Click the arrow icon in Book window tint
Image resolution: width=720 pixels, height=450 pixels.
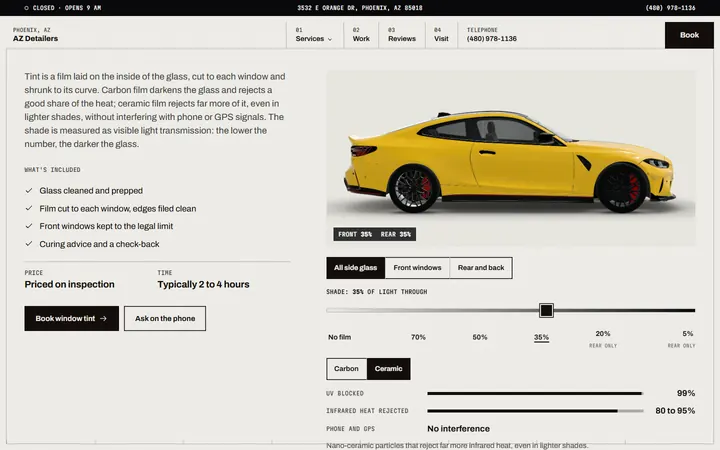coord(103,318)
